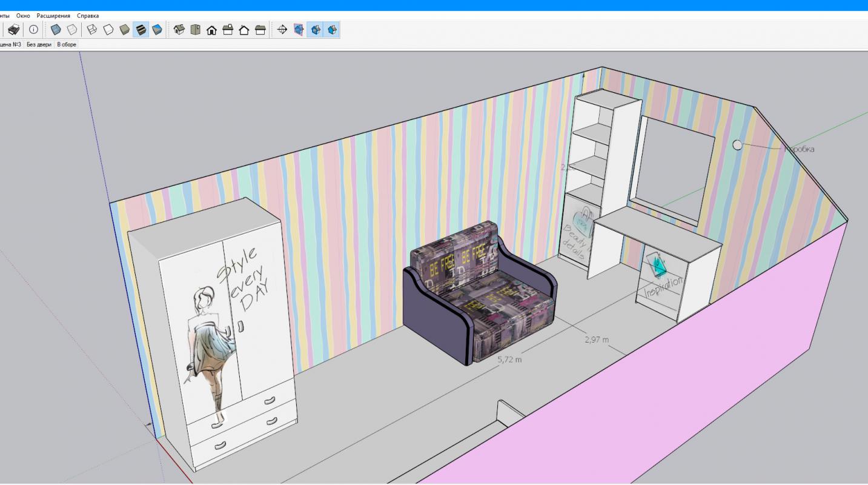Switch to the Без двери scene tab
This screenshot has width=868, height=485.
pyautogui.click(x=39, y=45)
